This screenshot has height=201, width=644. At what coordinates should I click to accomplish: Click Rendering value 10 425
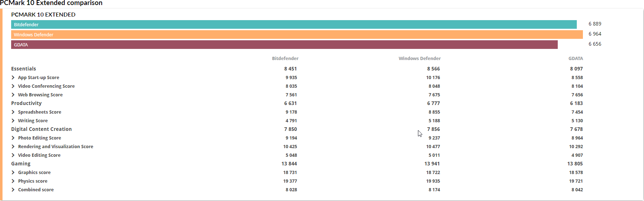tap(290, 147)
